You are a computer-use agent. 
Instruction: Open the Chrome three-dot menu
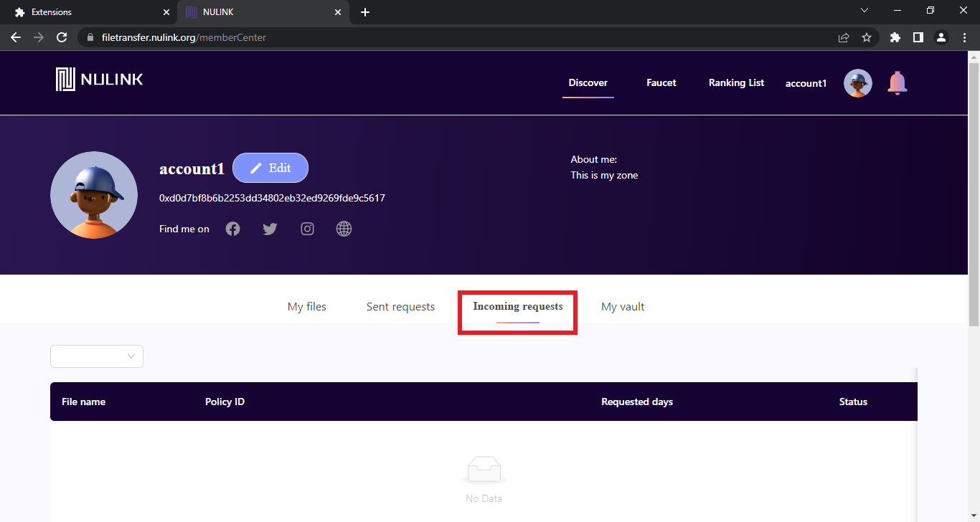click(x=964, y=37)
